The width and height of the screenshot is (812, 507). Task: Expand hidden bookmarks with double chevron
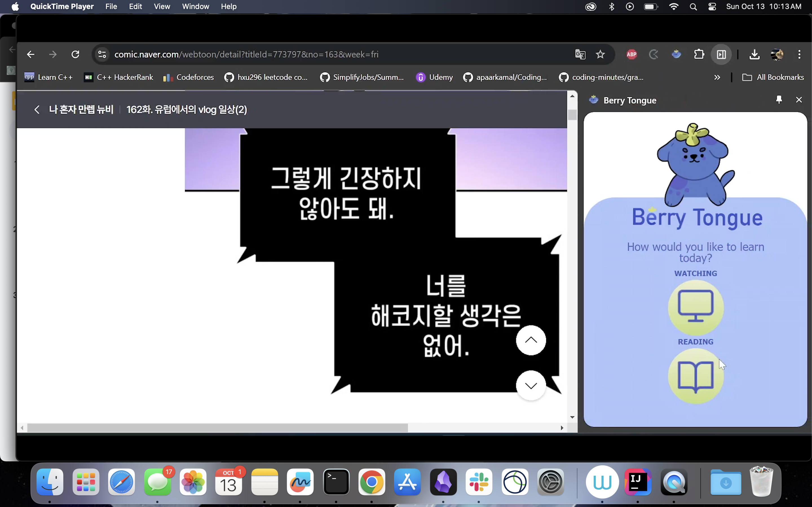click(717, 77)
